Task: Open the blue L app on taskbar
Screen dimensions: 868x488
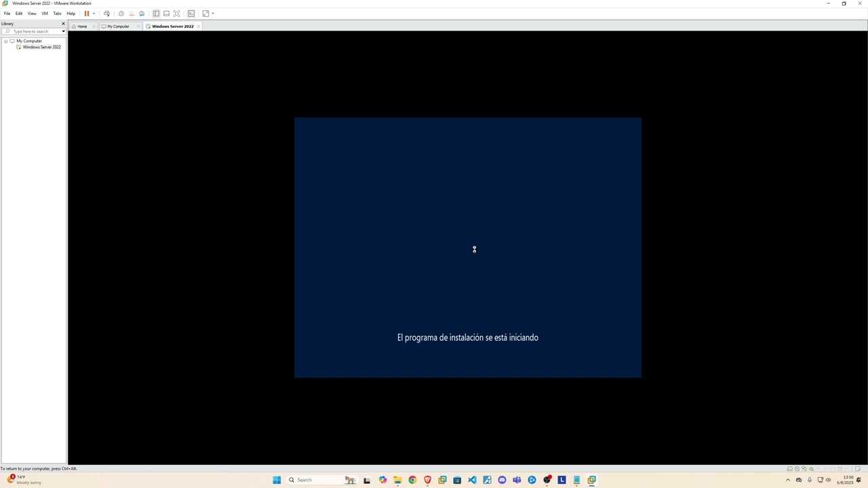Action: 561,480
